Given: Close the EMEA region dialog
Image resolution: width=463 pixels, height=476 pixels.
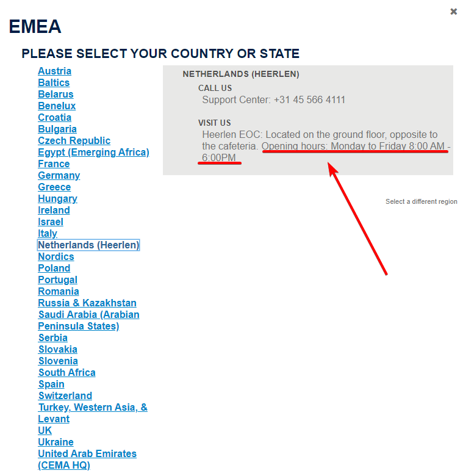Looking at the screenshot, I should point(453,12).
